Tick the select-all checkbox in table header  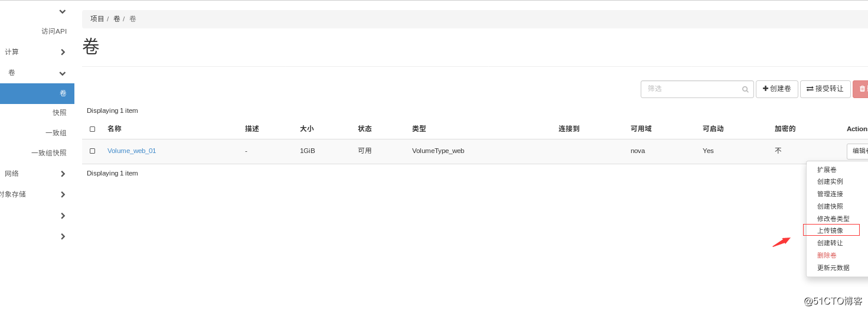click(x=92, y=129)
